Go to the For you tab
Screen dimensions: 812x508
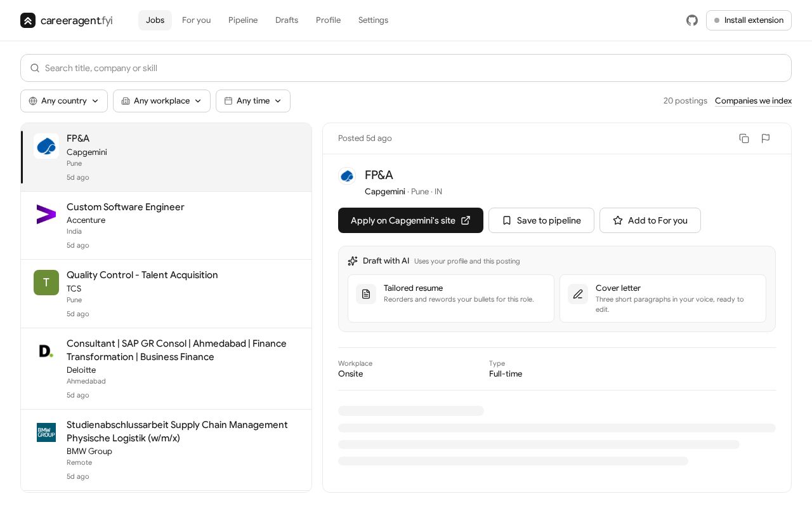pyautogui.click(x=196, y=20)
